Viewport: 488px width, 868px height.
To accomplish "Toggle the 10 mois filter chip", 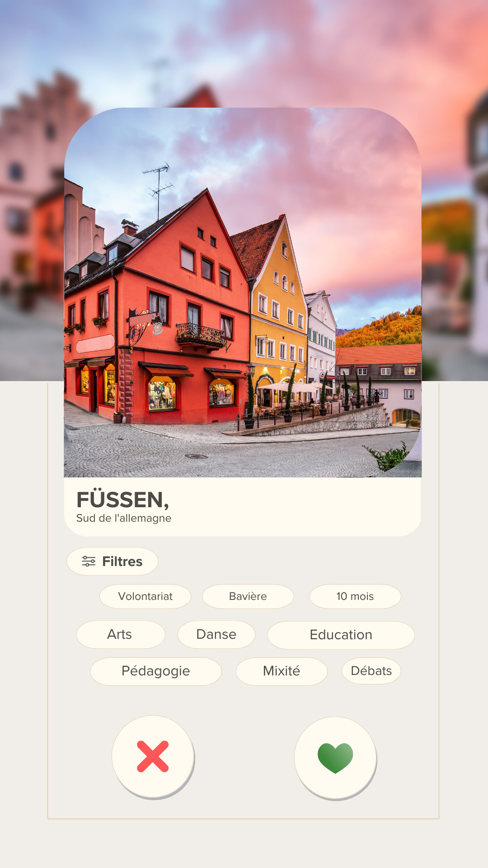I will (355, 596).
